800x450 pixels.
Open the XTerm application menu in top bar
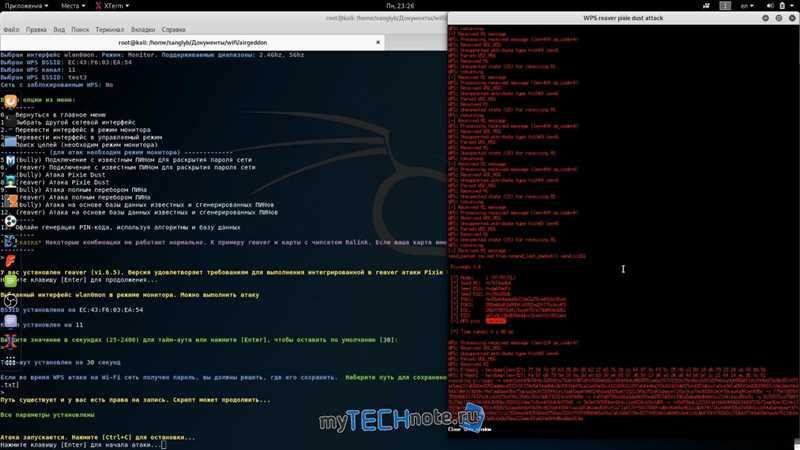(112, 6)
